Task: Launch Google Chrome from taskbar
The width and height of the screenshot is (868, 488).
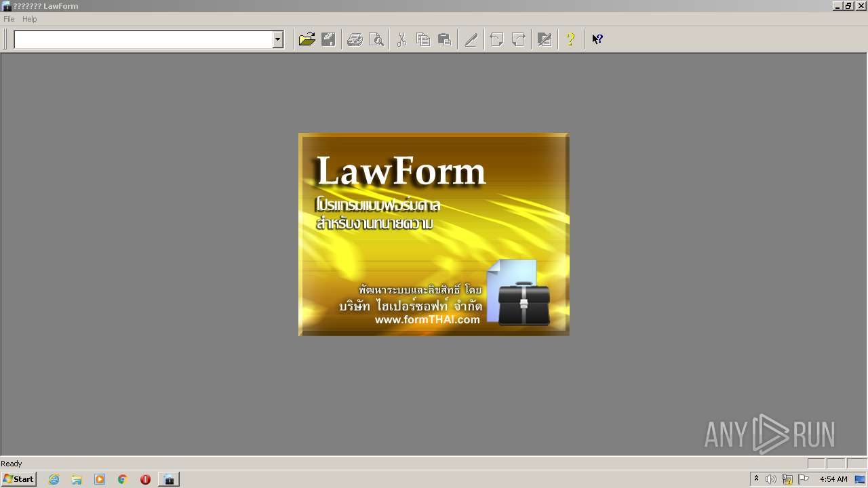Action: [x=123, y=479]
